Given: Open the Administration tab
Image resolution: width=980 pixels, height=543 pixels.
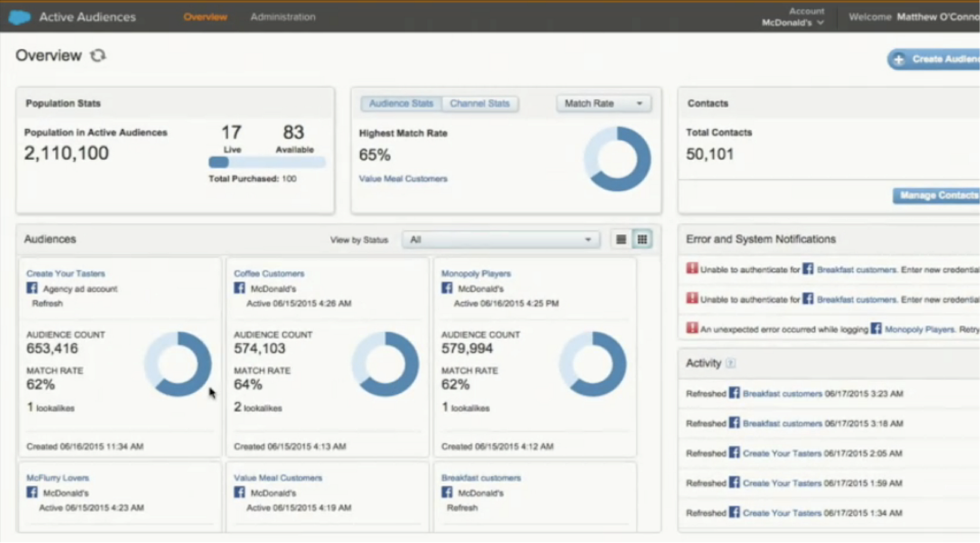Looking at the screenshot, I should 283,17.
